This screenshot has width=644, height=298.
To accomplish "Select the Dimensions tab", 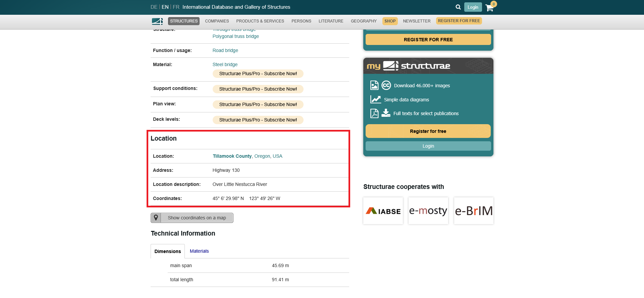I will coord(168,251).
